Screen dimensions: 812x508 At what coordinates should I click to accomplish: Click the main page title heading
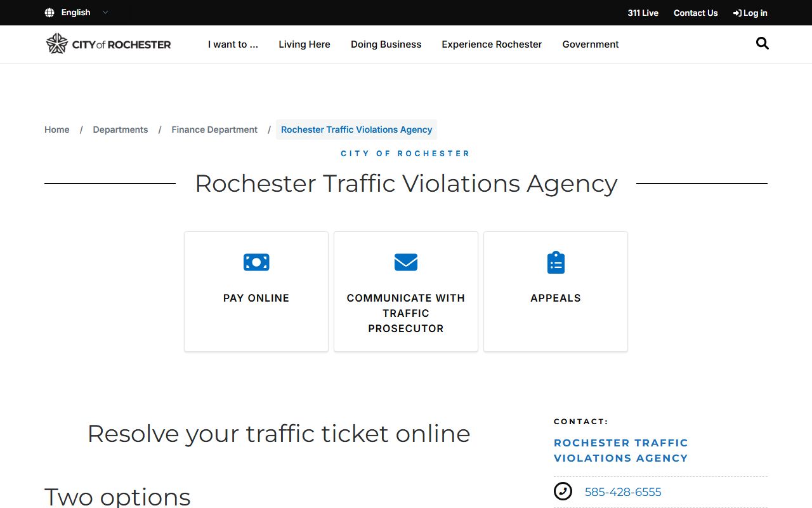click(x=406, y=184)
